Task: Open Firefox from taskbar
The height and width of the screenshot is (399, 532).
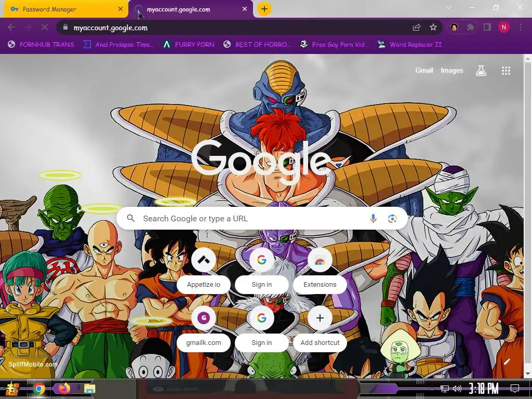Action: 64,388
